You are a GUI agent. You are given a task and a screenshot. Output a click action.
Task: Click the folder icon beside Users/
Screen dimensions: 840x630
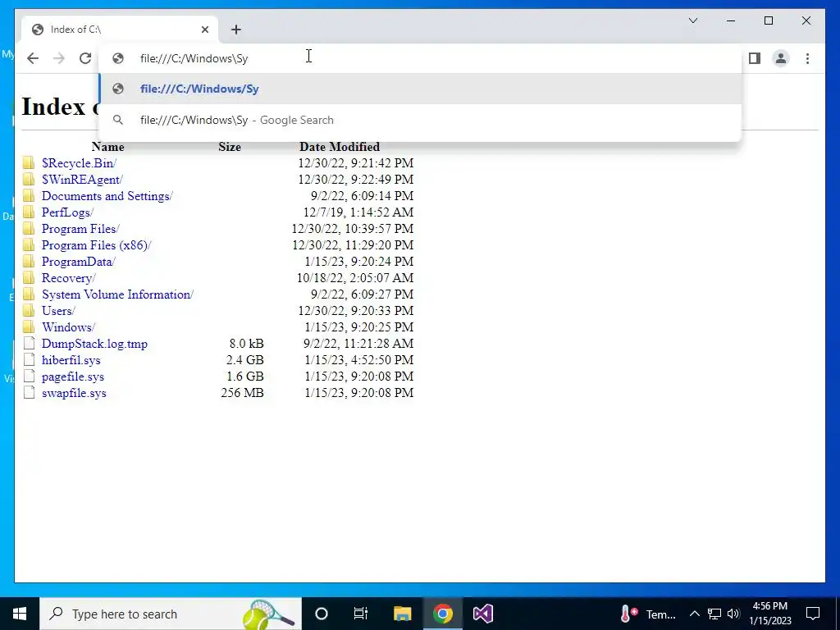point(29,311)
